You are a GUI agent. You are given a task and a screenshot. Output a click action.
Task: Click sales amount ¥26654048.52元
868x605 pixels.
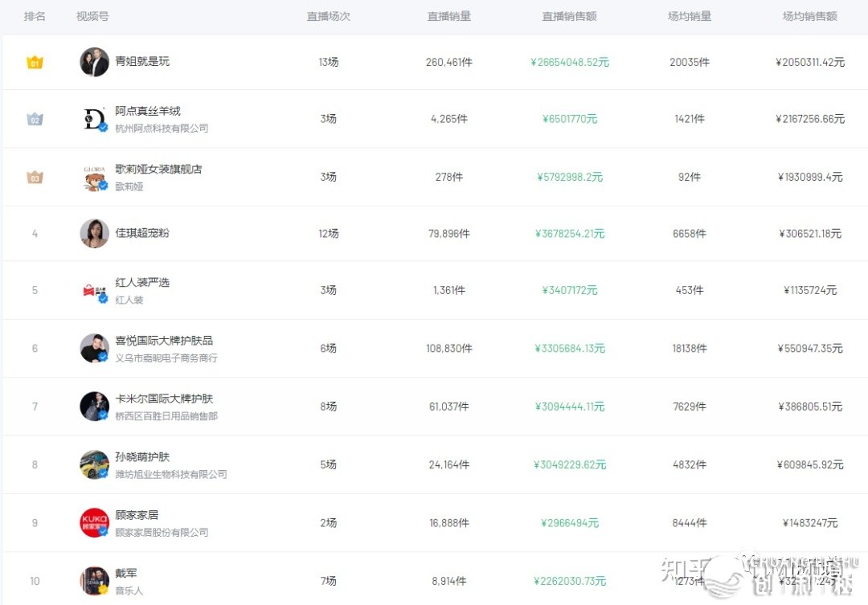coord(570,62)
